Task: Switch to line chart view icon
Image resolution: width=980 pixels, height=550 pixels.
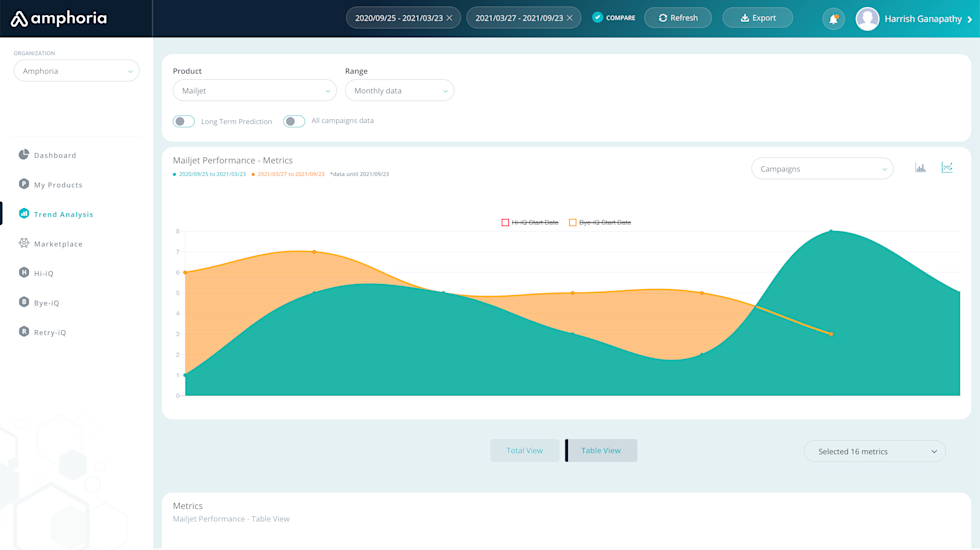Action: [947, 168]
